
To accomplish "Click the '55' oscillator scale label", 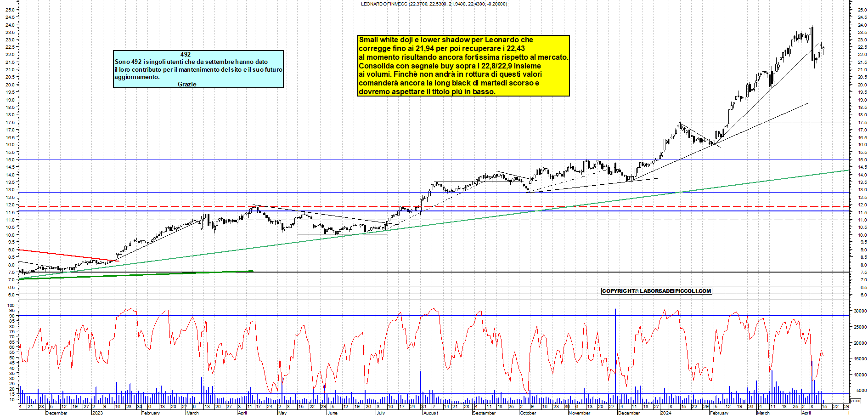I will pyautogui.click(x=12, y=352).
